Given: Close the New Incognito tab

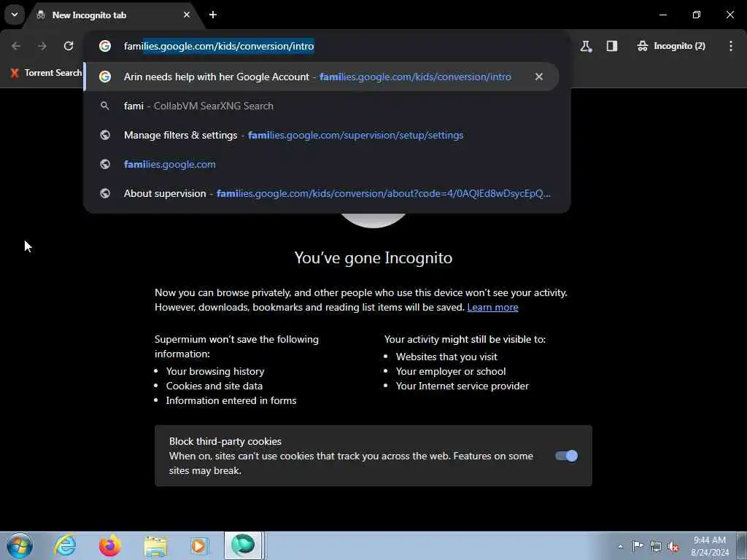Looking at the screenshot, I should tap(186, 15).
